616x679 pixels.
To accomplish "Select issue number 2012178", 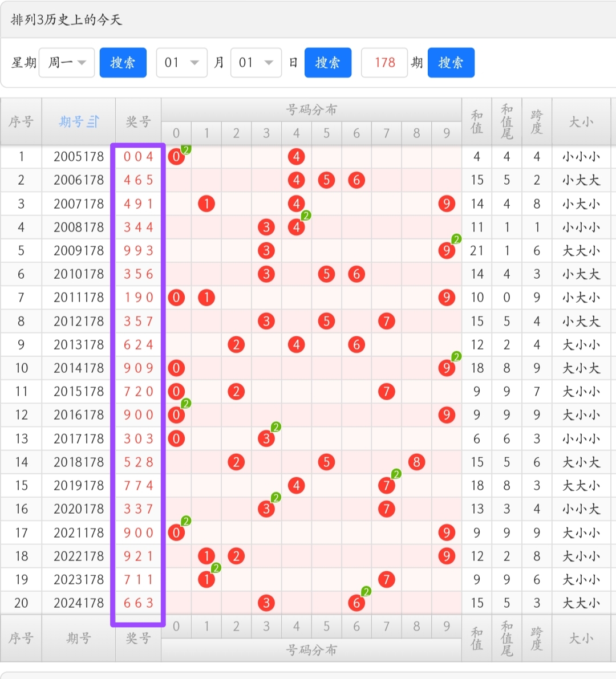I will pyautogui.click(x=79, y=322).
